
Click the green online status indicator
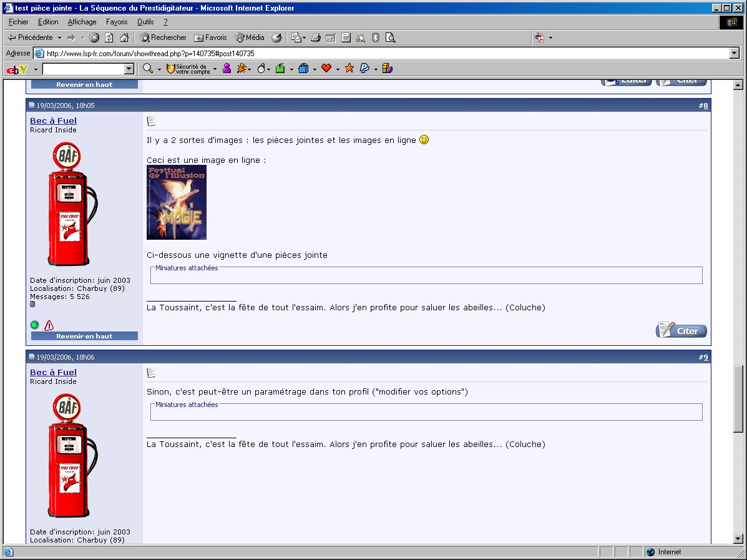[x=34, y=325]
